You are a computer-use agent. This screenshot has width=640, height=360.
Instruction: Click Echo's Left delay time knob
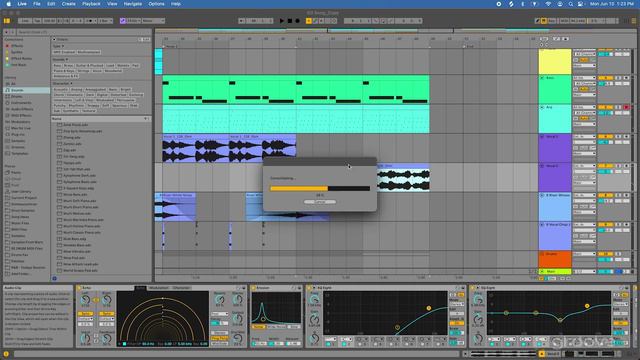(85, 300)
